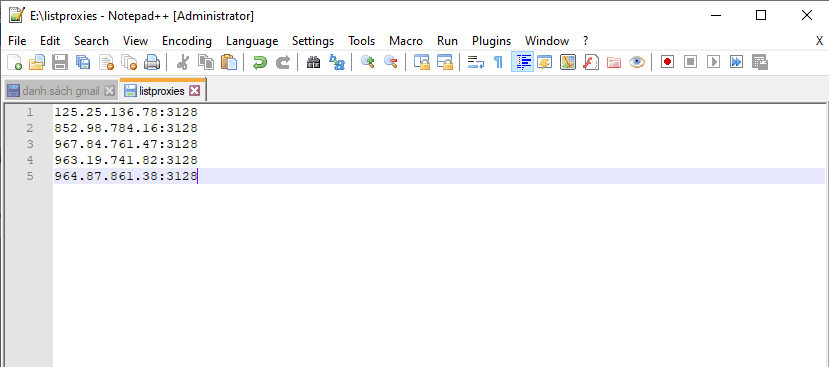Click the Redo toolbar icon

click(x=283, y=62)
